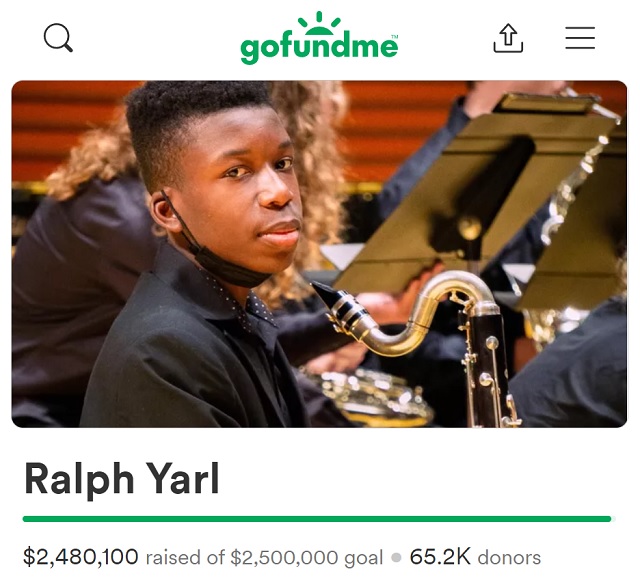The height and width of the screenshot is (578, 640).
Task: Click the gray dot separator before donors
Action: tap(396, 557)
